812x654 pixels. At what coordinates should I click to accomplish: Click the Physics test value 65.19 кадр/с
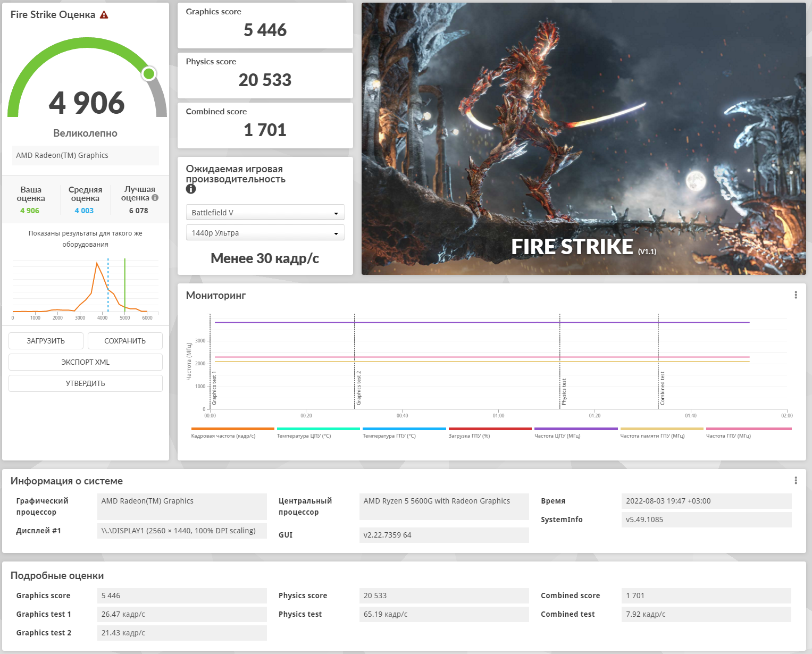pos(444,614)
